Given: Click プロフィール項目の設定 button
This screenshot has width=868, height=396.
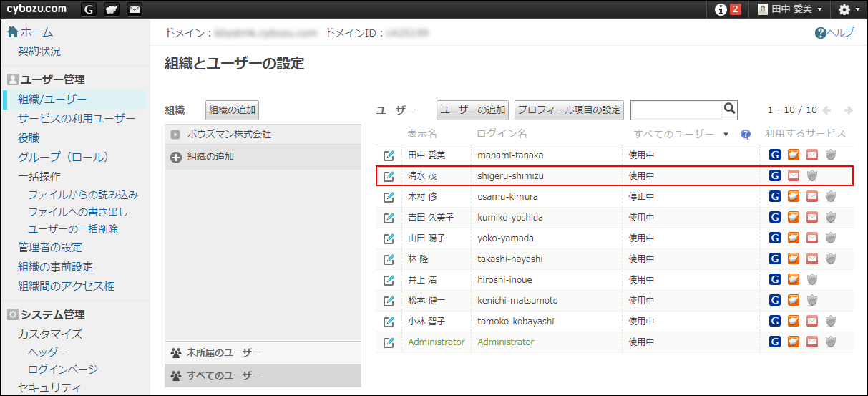Looking at the screenshot, I should tap(570, 110).
